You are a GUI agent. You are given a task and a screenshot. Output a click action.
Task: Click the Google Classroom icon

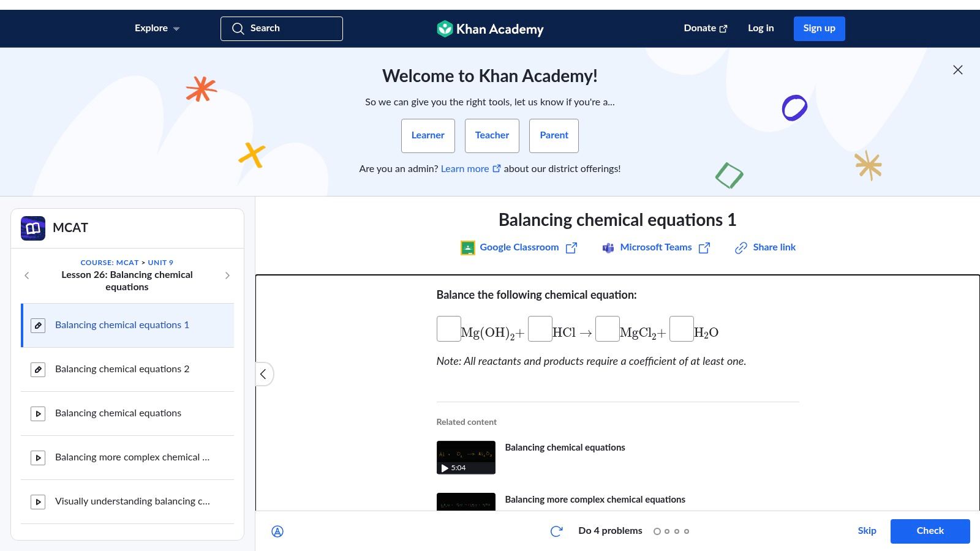click(x=467, y=248)
